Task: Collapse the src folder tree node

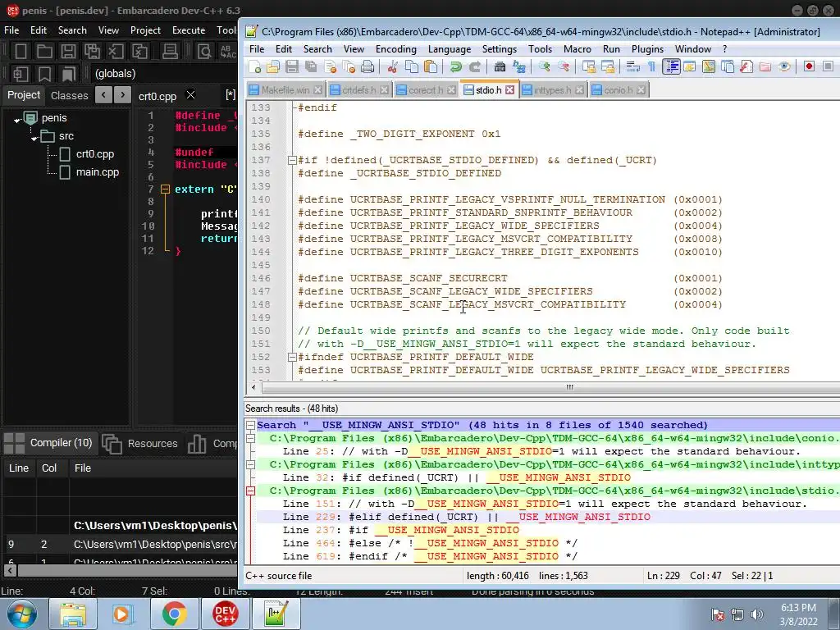Action: tap(34, 138)
